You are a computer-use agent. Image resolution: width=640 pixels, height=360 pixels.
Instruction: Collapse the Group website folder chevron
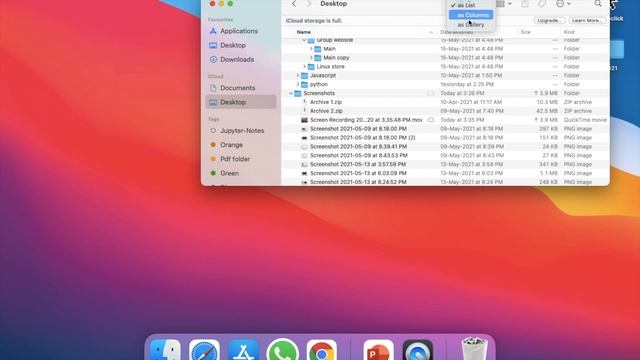tap(304, 40)
